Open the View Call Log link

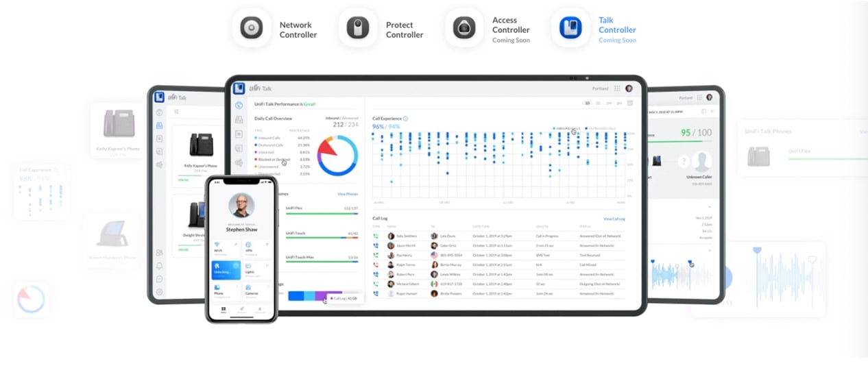[614, 219]
